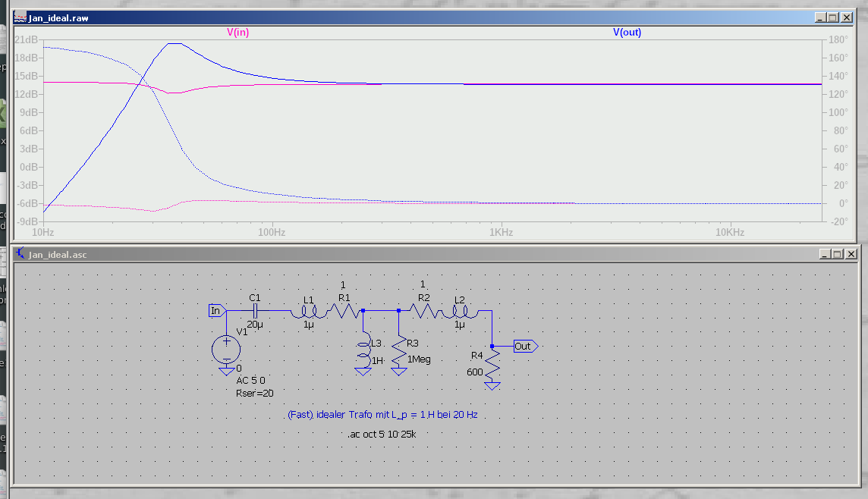Viewport: 868px width, 499px height.
Task: Click the 100Hz frequency axis label
Action: 272,232
